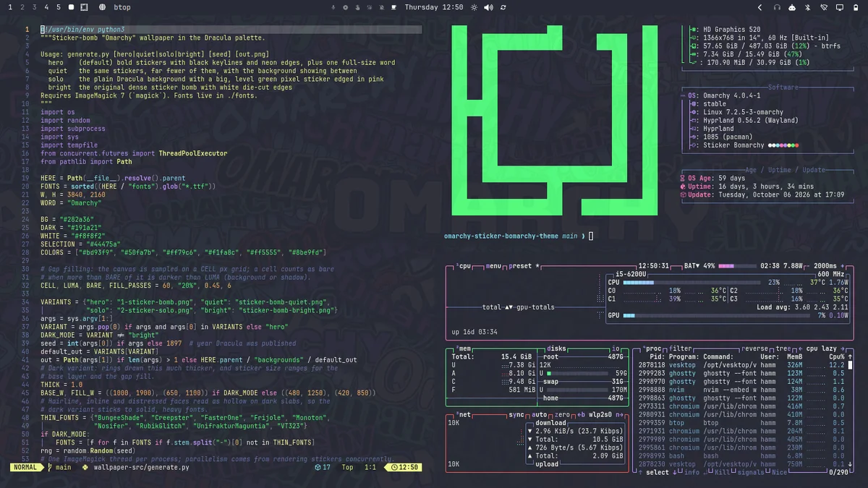Click the NORMAL mode indicator in nvim statusline
Image resolution: width=868 pixels, height=488 pixels.
point(27,468)
